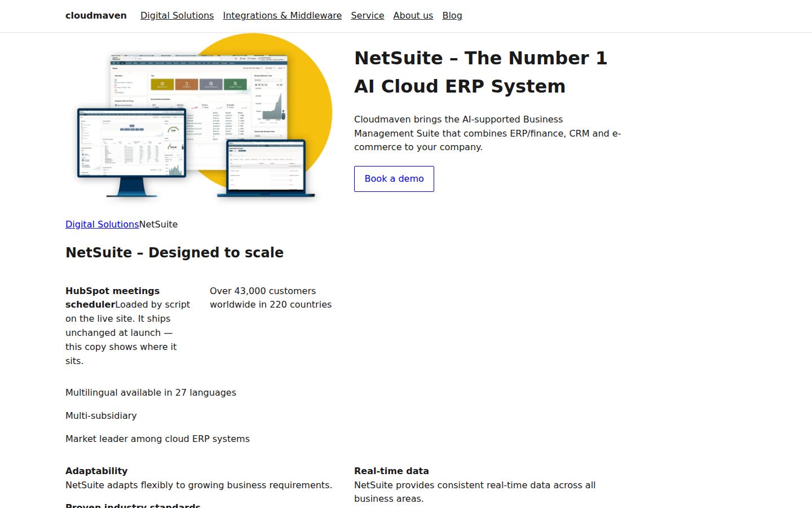
Task: Click 'Over 43,000 customers worldwide' text
Action: pos(271,297)
